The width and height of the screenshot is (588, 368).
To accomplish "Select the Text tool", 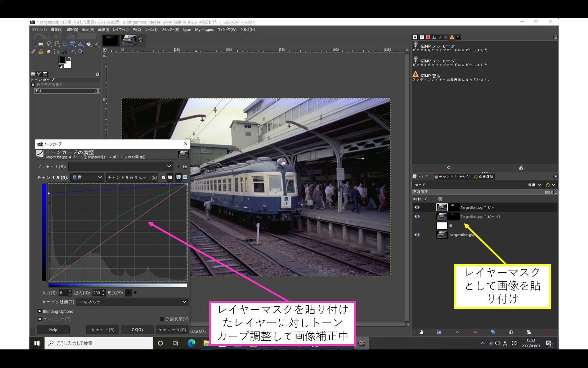I will point(65,52).
